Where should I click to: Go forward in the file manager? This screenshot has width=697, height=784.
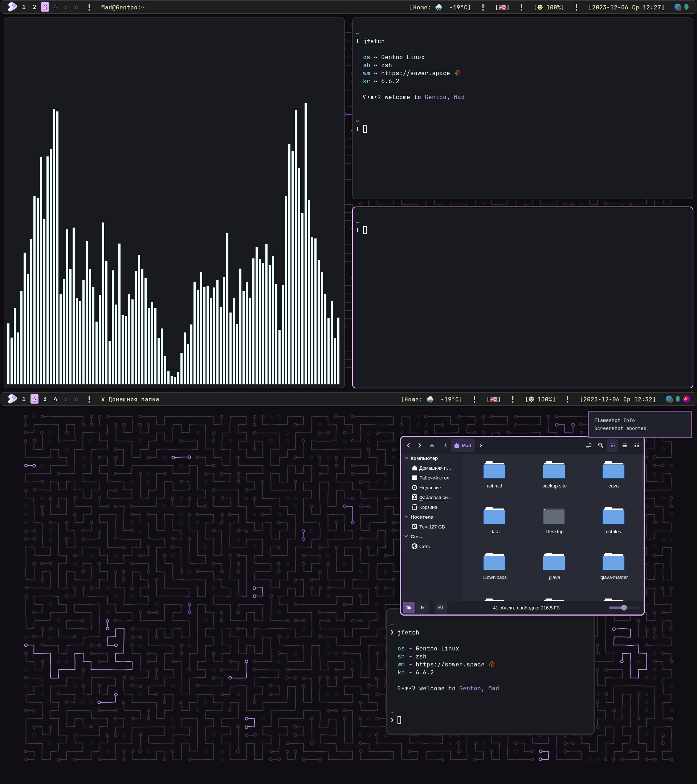420,445
